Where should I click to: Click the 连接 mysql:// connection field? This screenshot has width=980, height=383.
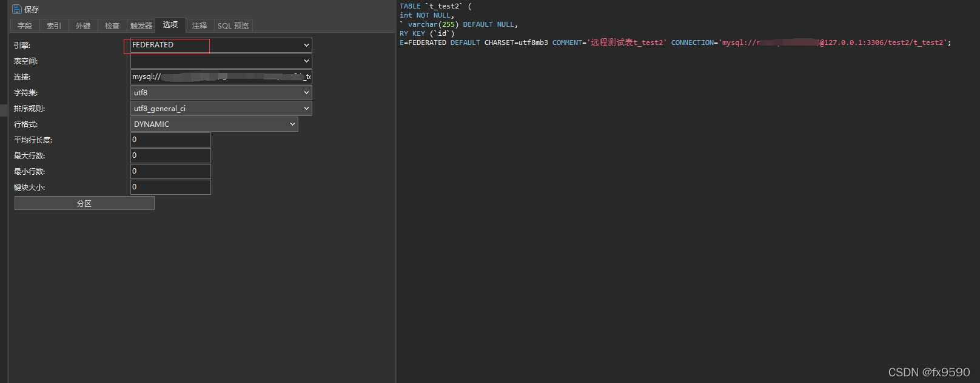point(221,76)
